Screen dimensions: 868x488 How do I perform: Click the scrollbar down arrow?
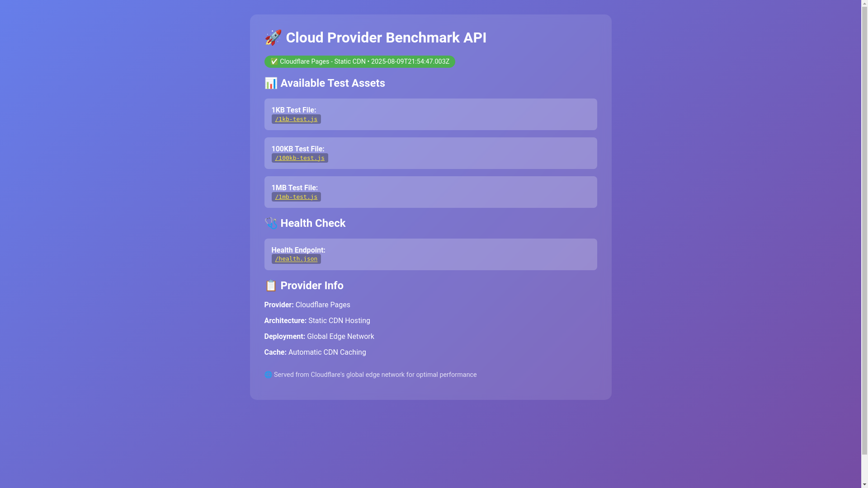[864, 484]
